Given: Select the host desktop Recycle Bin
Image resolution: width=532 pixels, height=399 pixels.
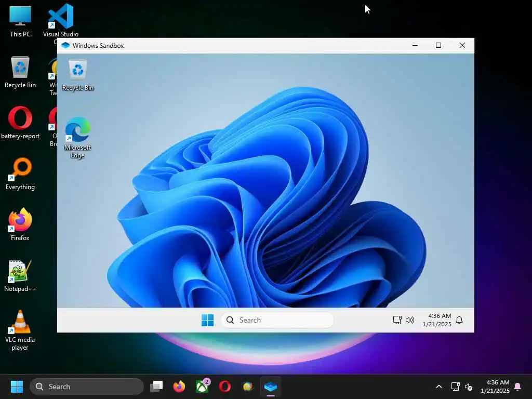Looking at the screenshot, I should coord(20,72).
